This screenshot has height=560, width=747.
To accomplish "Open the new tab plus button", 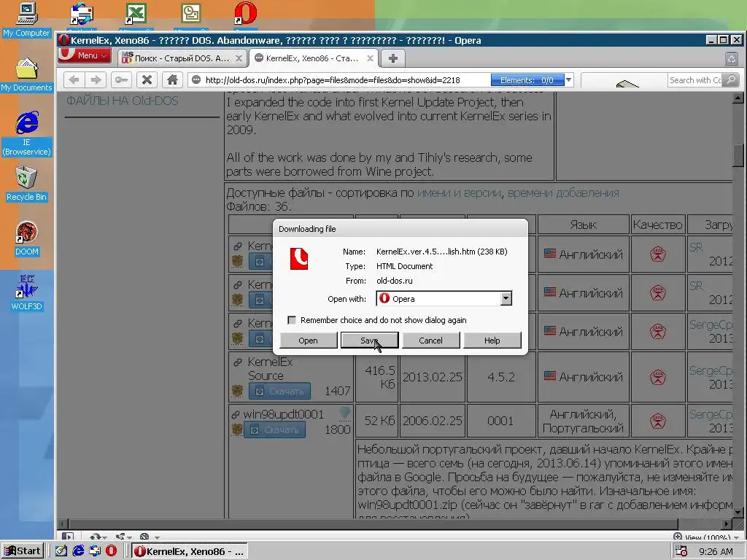I will tap(393, 58).
